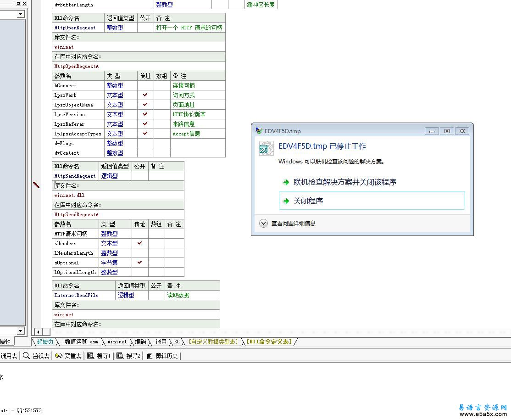
Task: Toggle 公开 cell for InternetReadFile
Action: coord(156,295)
